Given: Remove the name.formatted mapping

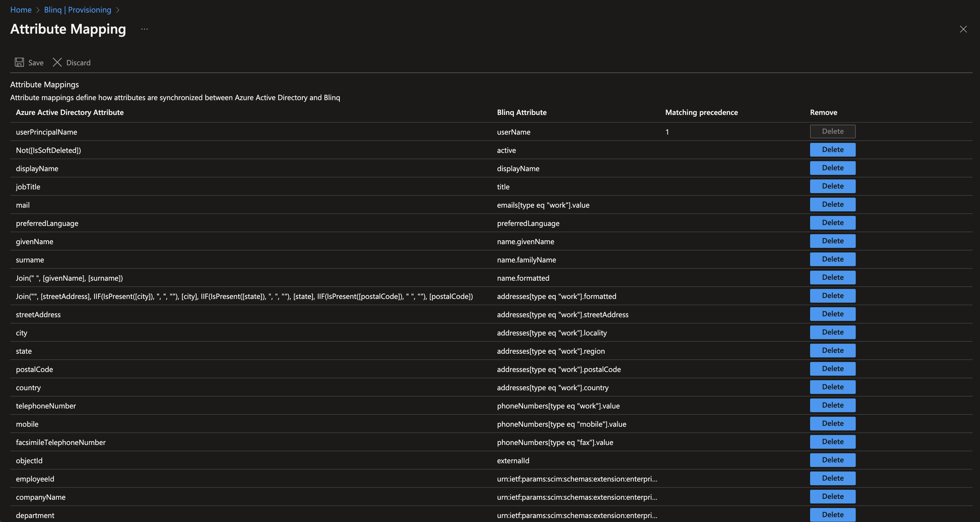Looking at the screenshot, I should tap(832, 278).
